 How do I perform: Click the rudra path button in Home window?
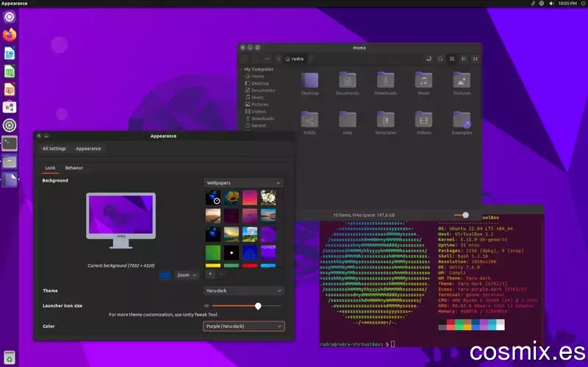pos(295,59)
